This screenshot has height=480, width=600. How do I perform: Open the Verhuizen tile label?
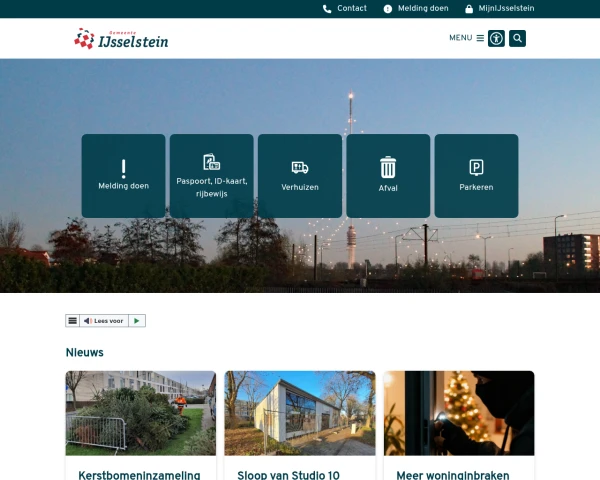[x=300, y=187]
